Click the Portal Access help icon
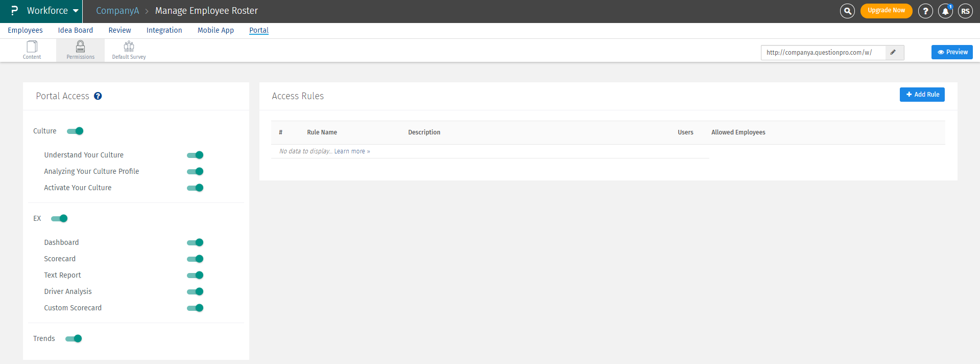The width and height of the screenshot is (980, 364). [98, 96]
